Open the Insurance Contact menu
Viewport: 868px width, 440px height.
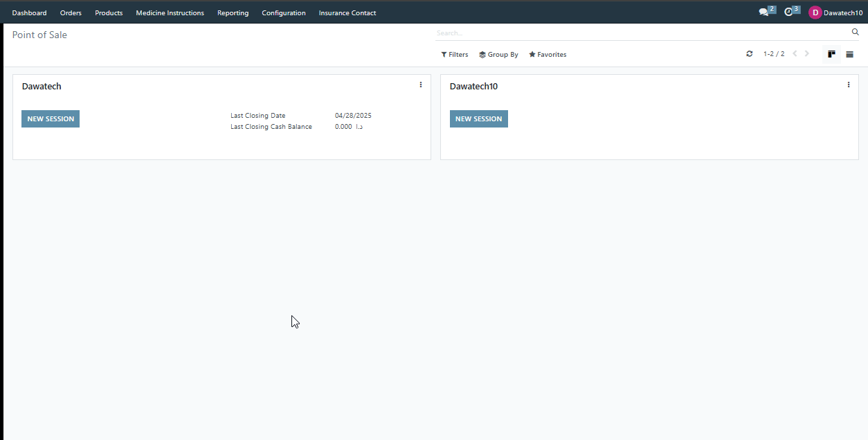pos(347,12)
